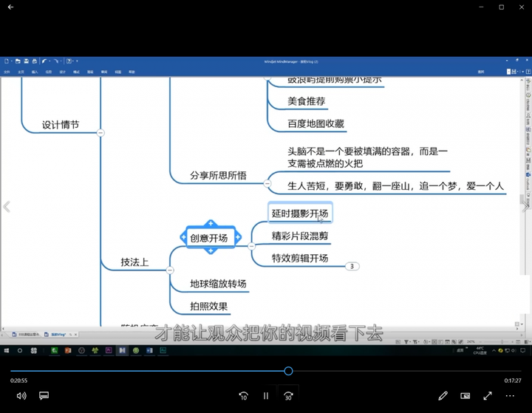The image size is (532, 413).
Task: Add a topic below 创意开场 using bottom plus
Action: 211,250
